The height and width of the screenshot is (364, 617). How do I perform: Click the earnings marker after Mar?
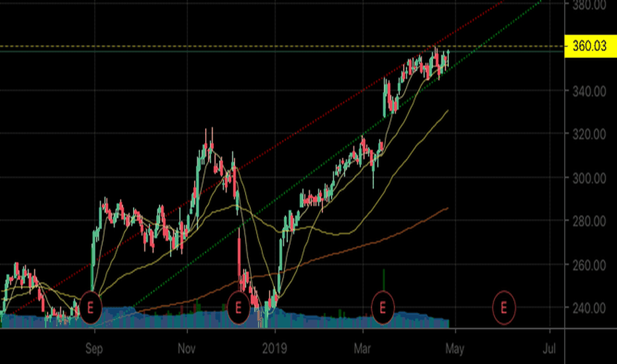coord(383,307)
